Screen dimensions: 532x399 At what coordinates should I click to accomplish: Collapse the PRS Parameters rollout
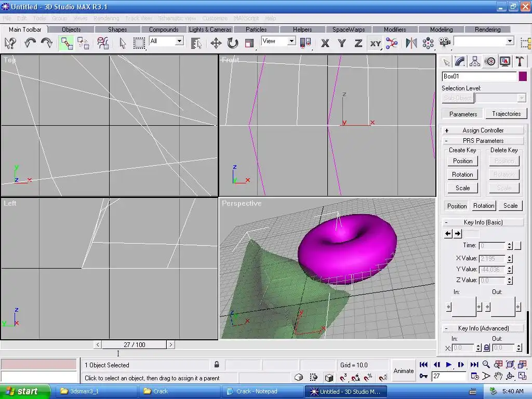click(484, 140)
